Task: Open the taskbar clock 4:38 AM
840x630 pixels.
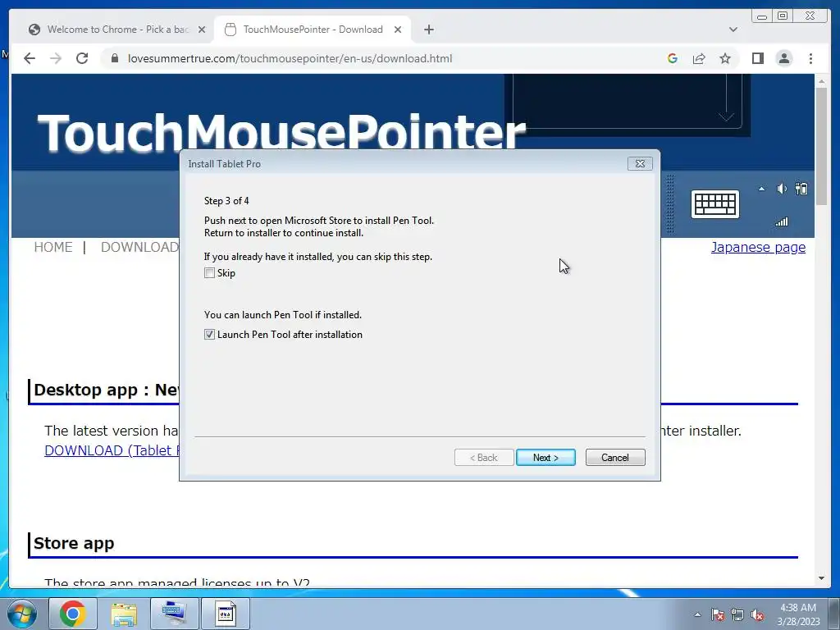Action: (x=798, y=614)
